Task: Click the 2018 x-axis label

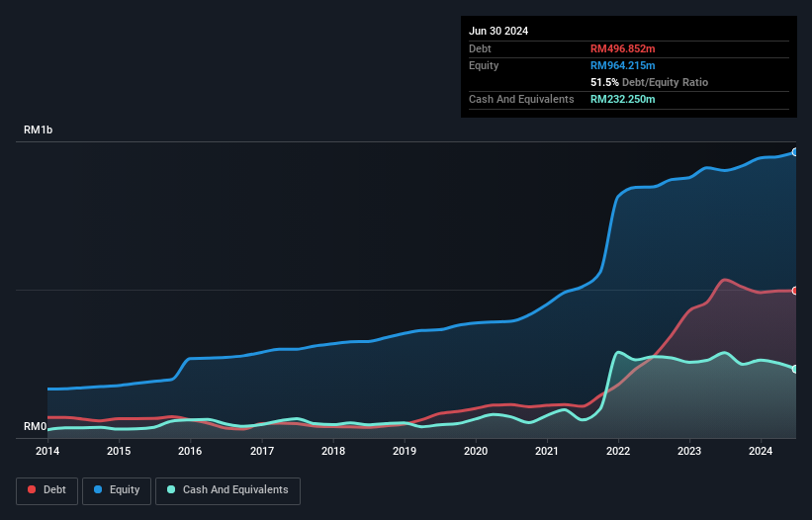Action: click(333, 451)
